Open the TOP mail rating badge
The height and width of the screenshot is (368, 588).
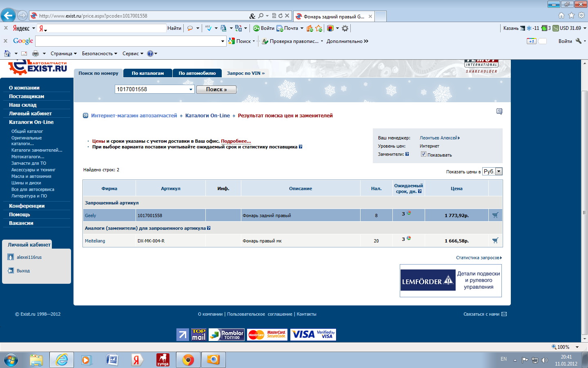click(199, 334)
